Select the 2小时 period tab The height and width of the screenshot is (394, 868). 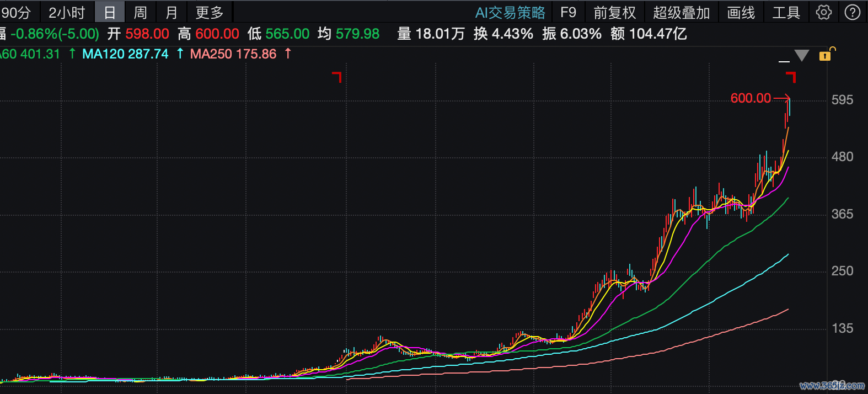coord(67,12)
